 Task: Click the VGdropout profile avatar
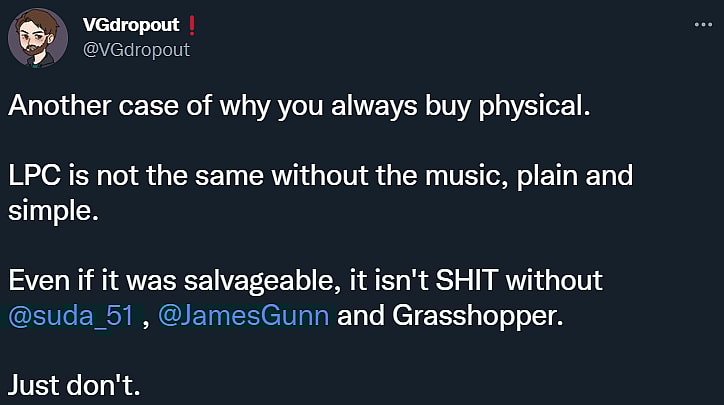(x=37, y=38)
